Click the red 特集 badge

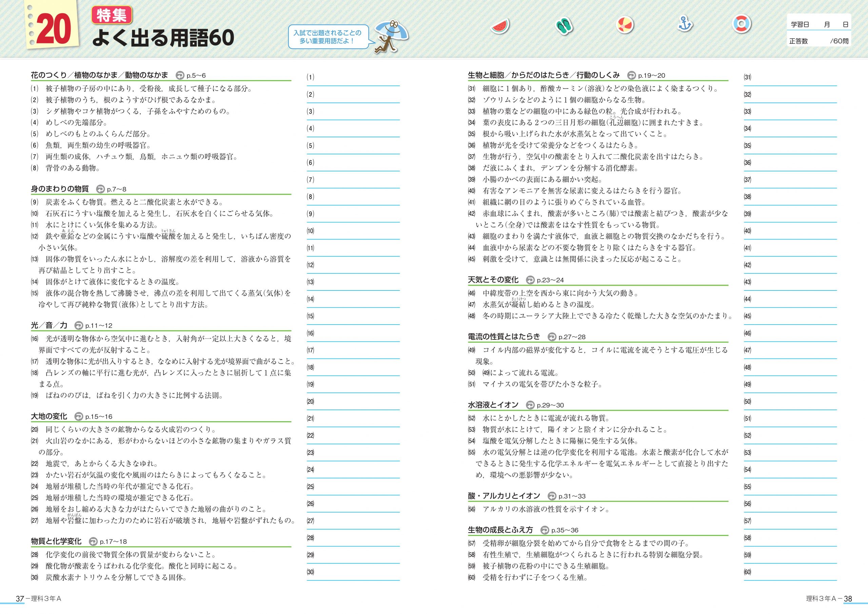click(112, 16)
